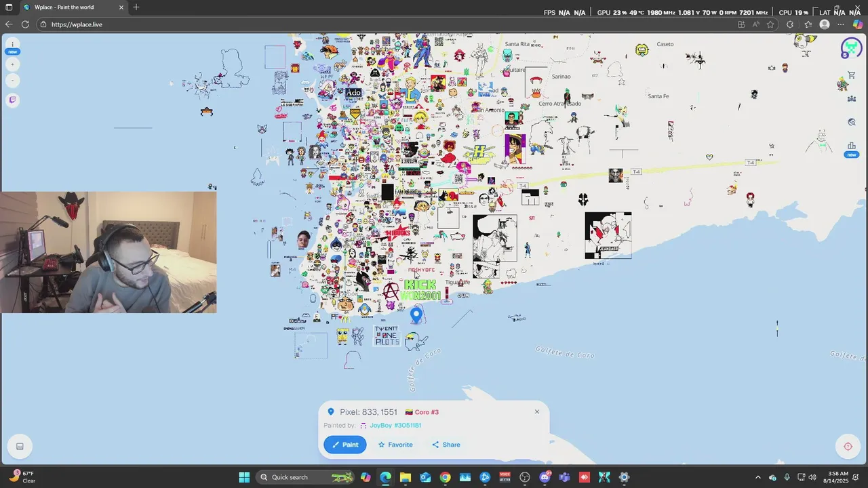Open Copilot from the taskbar

(366, 477)
